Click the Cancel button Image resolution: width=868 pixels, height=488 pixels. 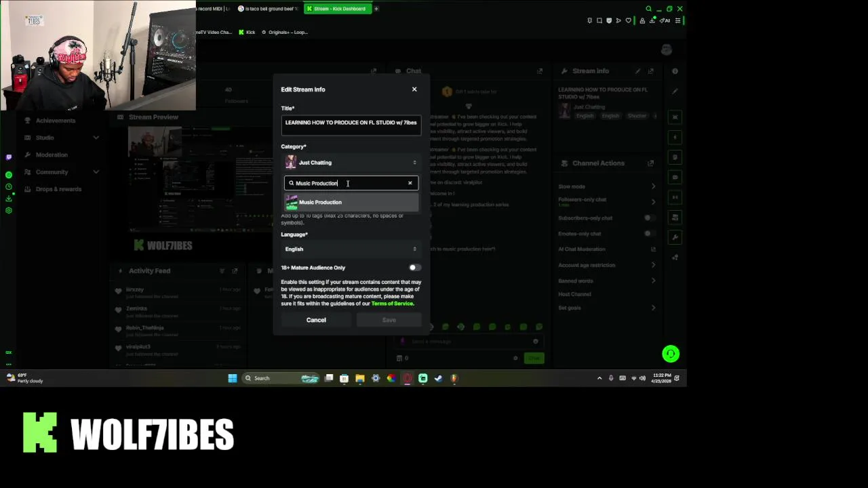click(x=316, y=320)
